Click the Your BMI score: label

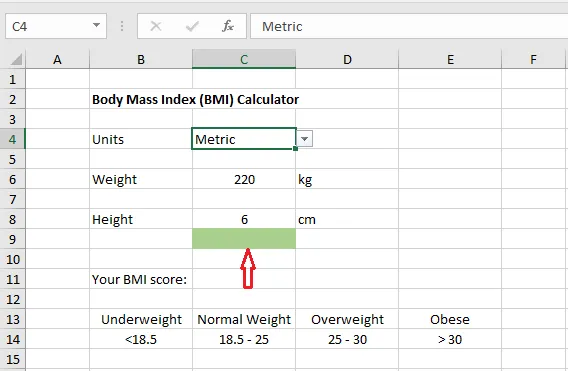pos(139,279)
